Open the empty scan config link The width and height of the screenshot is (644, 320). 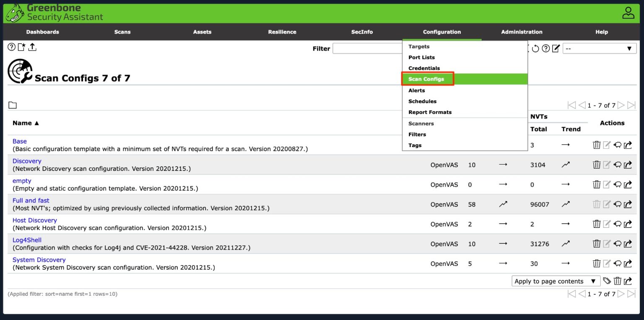[x=22, y=181]
